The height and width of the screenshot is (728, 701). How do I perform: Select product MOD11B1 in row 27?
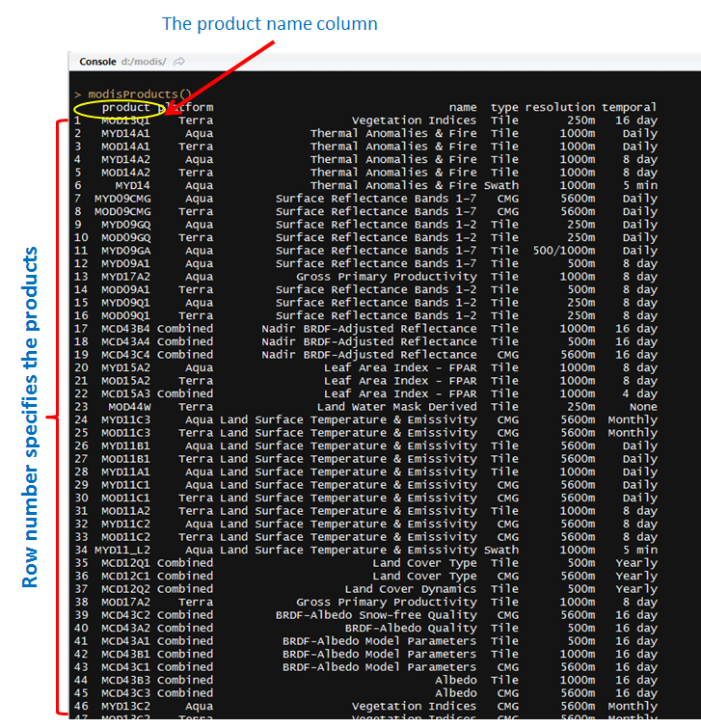(125, 459)
